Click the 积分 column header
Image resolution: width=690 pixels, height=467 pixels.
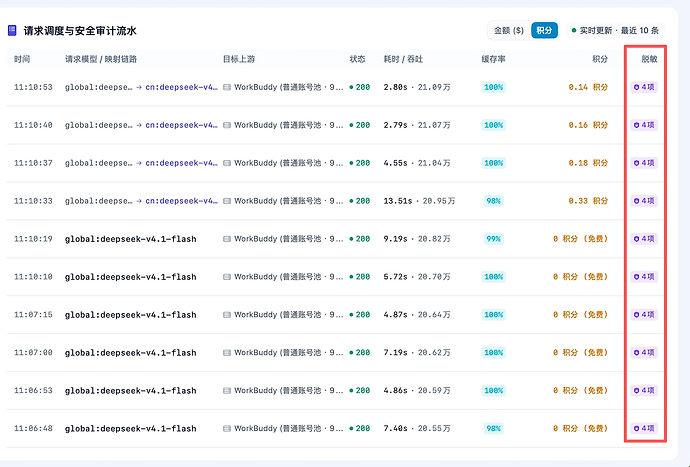pos(600,59)
